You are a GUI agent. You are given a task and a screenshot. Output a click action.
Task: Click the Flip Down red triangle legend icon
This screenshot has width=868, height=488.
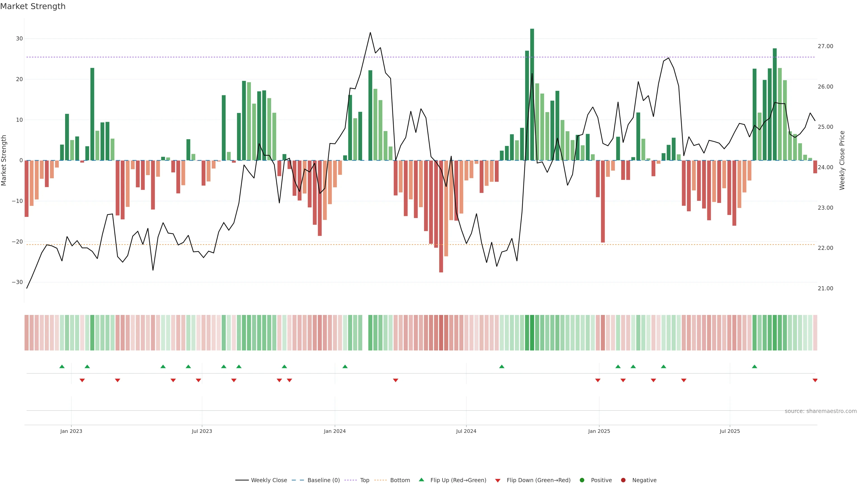498,481
